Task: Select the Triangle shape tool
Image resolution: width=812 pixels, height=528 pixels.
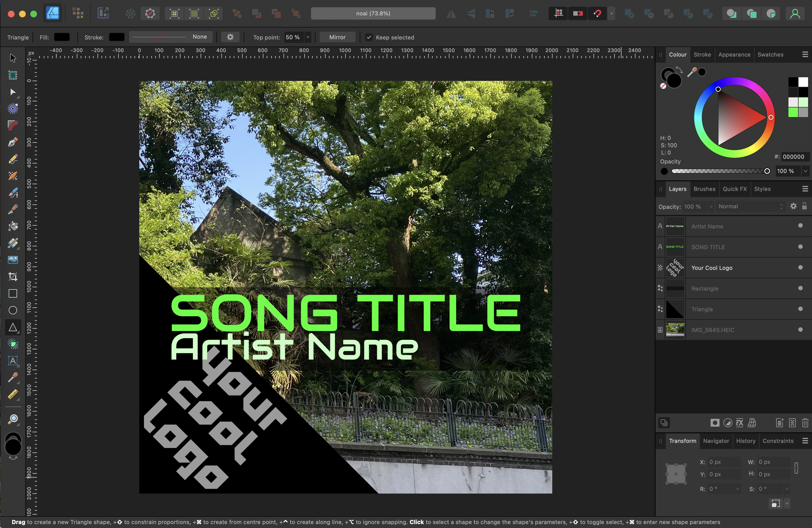Action: [x=13, y=327]
